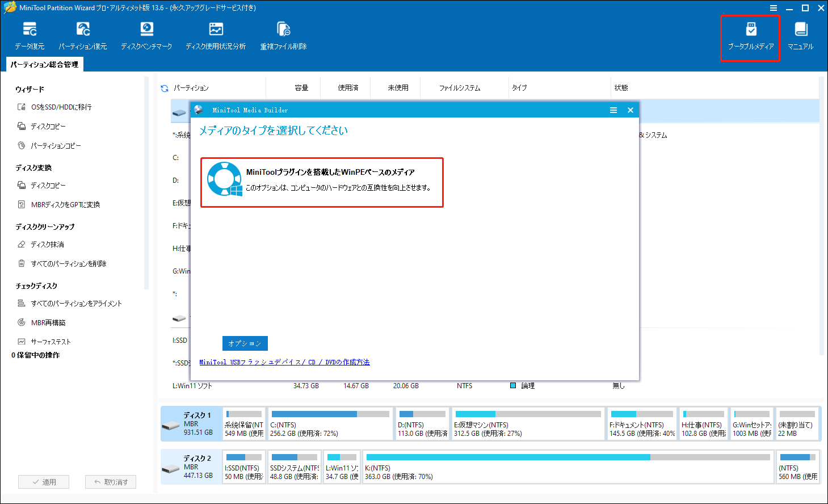Open the USB/CD/DVD creation guide link
Viewport: 828px width, 504px height.
[284, 362]
